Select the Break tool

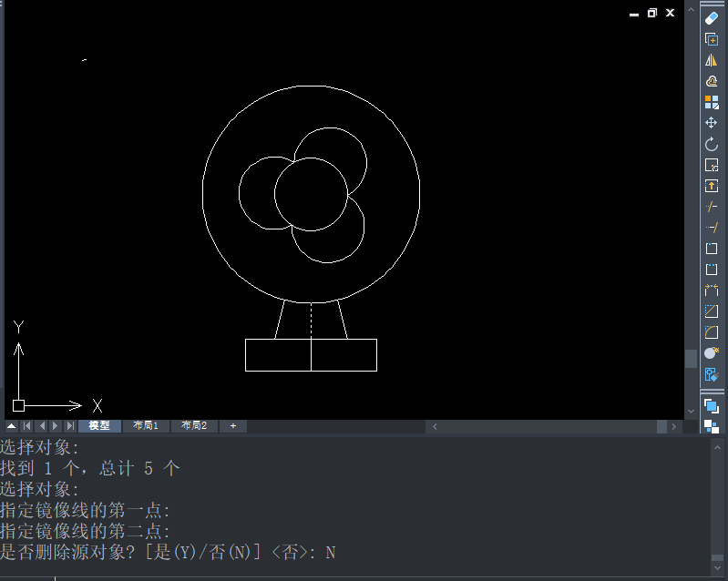(712, 270)
